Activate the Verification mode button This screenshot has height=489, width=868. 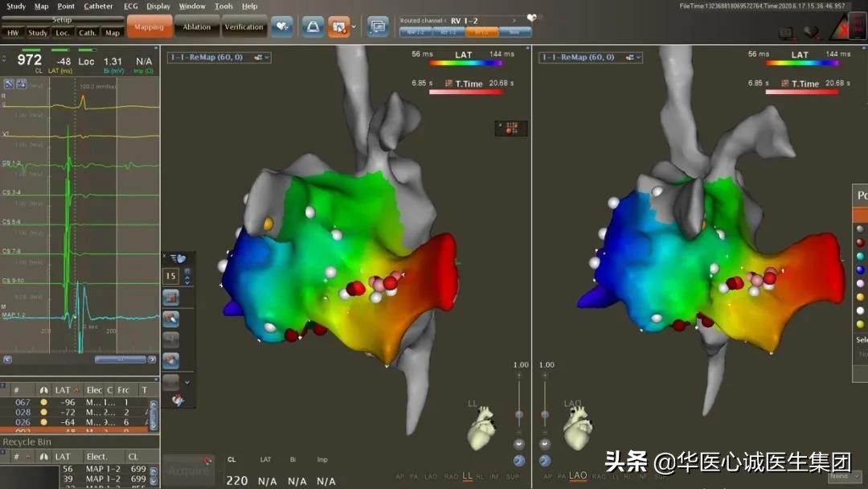[244, 27]
